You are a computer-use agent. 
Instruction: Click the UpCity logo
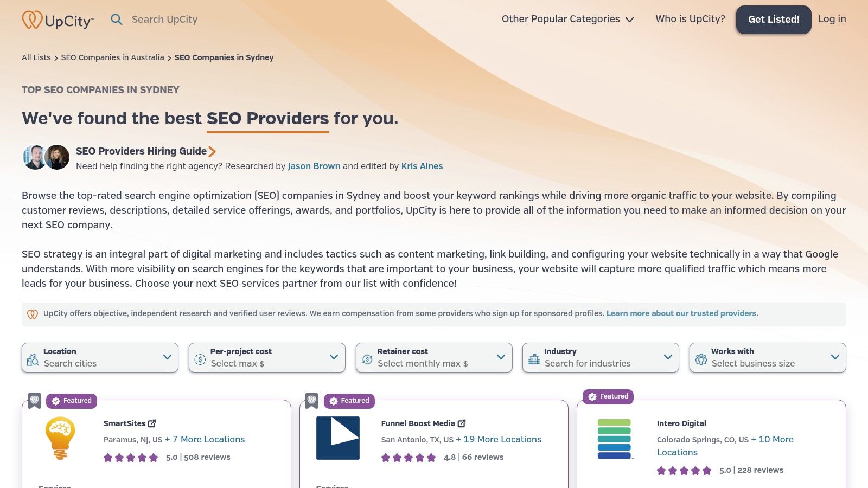pyautogui.click(x=57, y=19)
